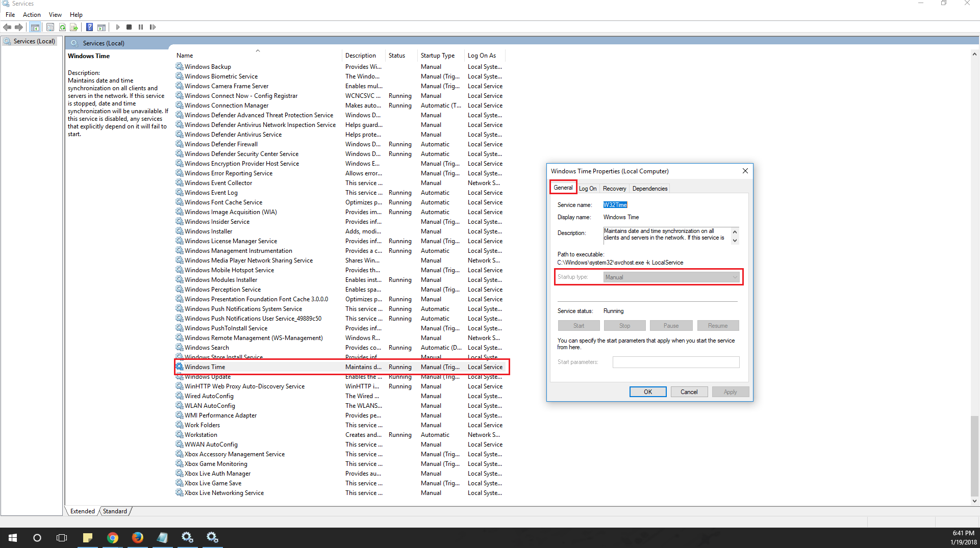
Task: Select the General tab in properties
Action: point(563,188)
